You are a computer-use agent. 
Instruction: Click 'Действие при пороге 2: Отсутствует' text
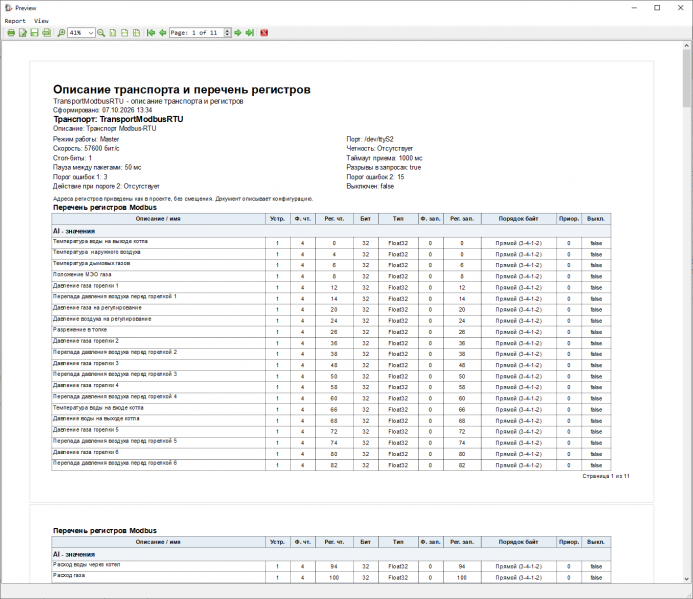[106, 187]
